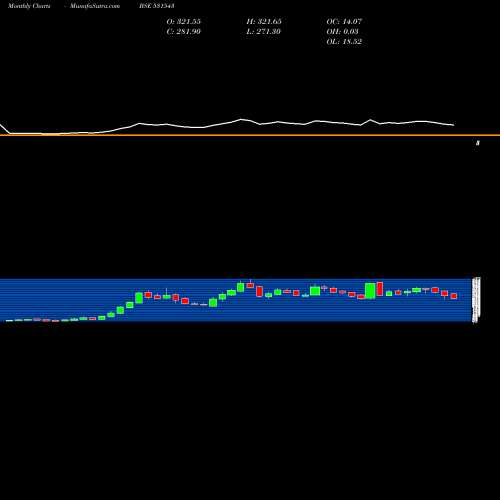The height and width of the screenshot is (500, 500).
Task: Click the 'Monthly Charts' title text
Action: tap(29, 6)
